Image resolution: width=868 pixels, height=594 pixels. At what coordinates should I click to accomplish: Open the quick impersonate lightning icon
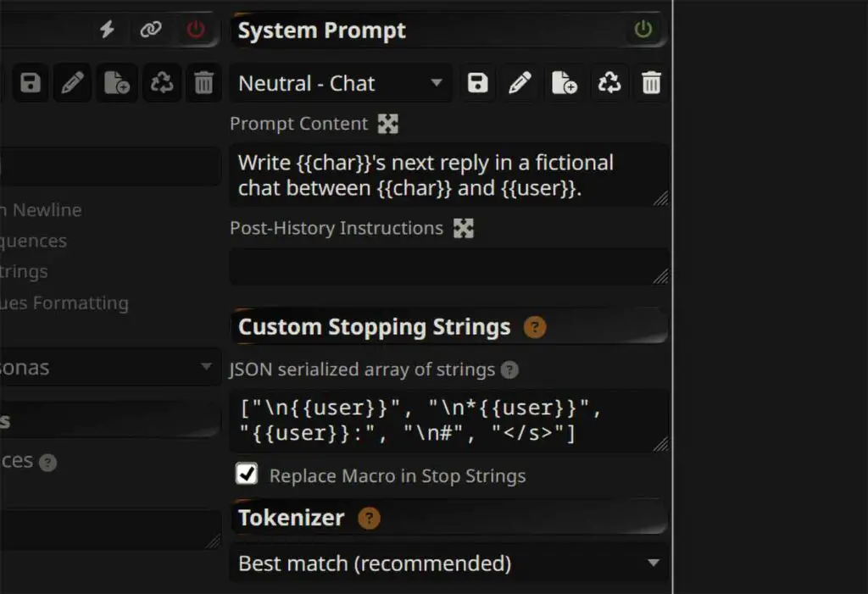106,30
